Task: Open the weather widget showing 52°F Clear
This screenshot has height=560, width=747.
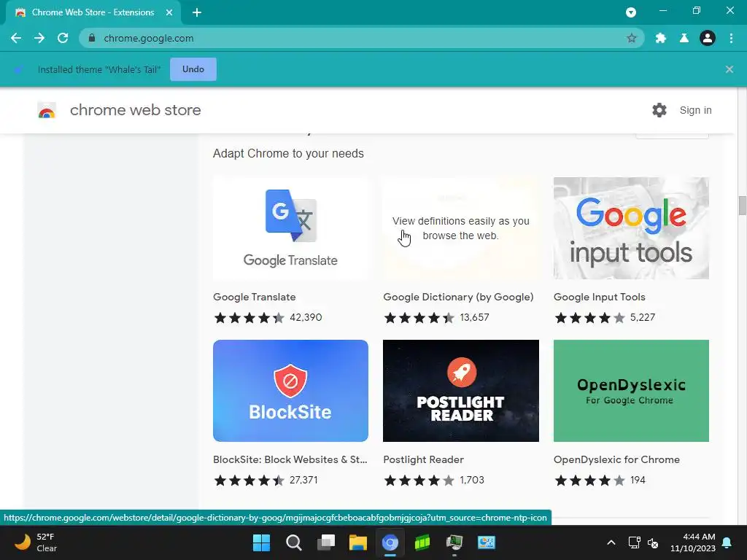Action: pyautogui.click(x=36, y=542)
